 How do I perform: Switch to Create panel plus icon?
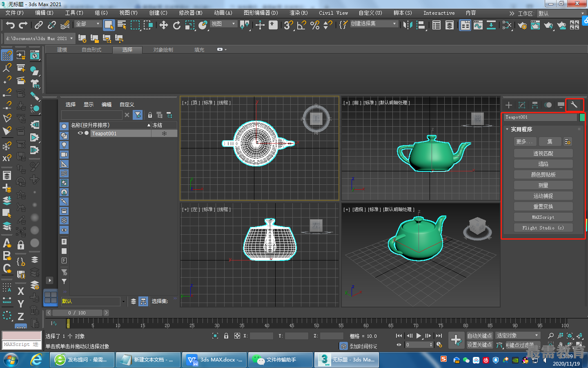[509, 105]
